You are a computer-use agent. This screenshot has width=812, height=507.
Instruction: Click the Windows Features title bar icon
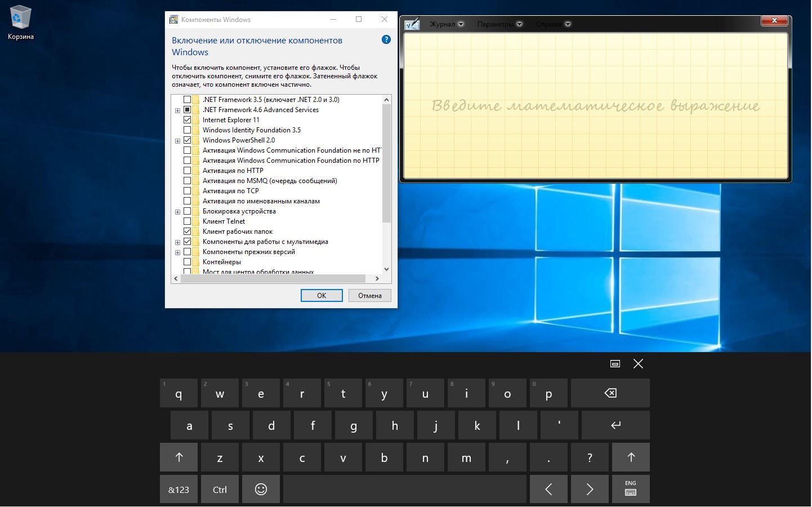tap(174, 19)
